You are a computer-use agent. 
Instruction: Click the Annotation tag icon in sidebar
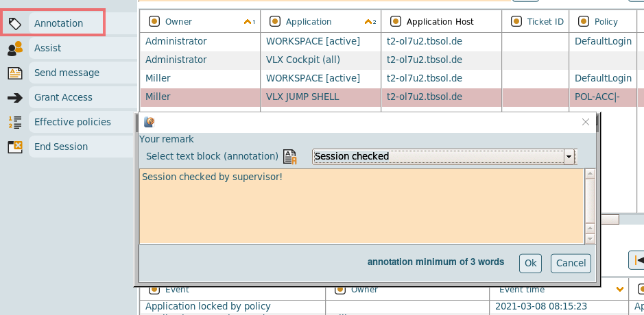(14, 24)
